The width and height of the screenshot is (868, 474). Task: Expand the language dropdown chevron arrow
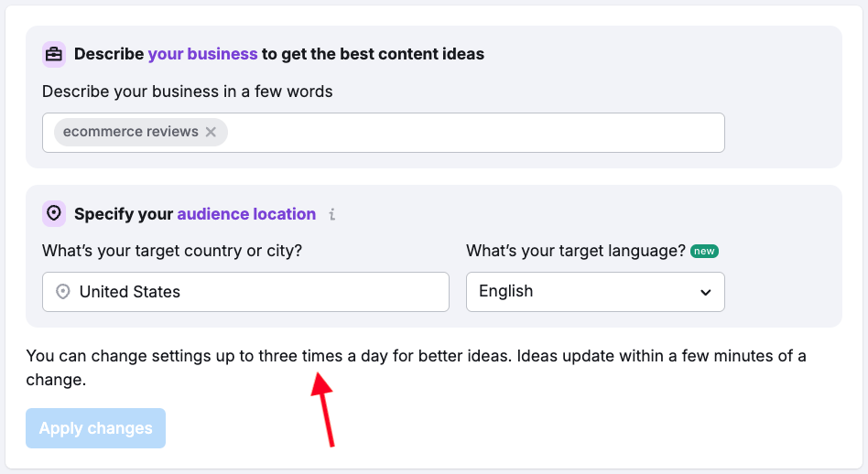pyautogui.click(x=705, y=292)
